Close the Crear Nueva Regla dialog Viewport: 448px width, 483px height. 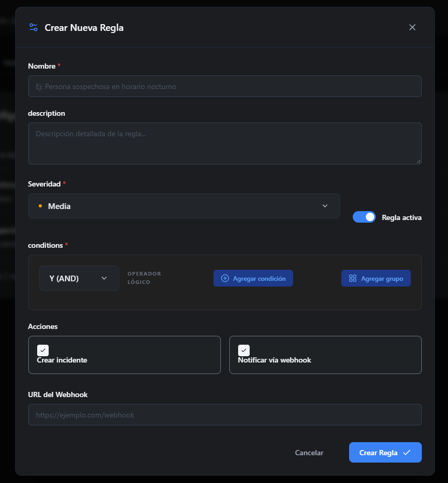pos(412,27)
